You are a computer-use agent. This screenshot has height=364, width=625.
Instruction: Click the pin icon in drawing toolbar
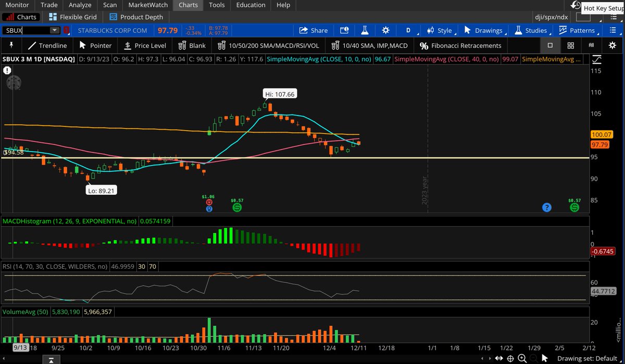(11, 45)
